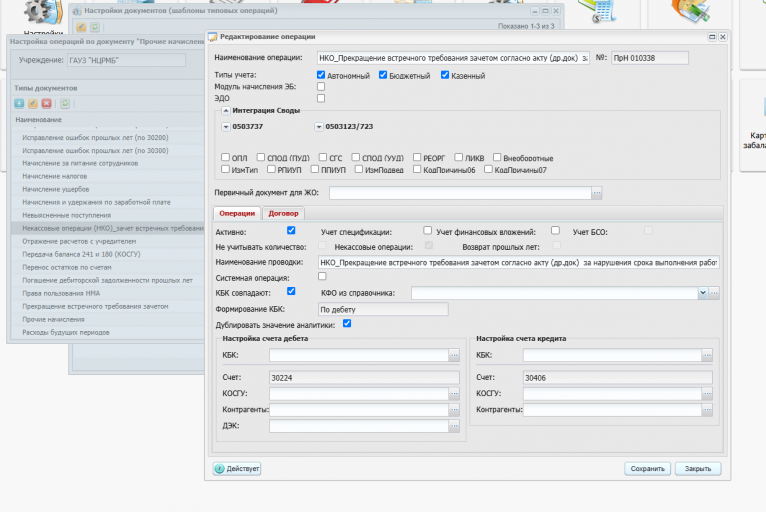Click the Действует status button
This screenshot has width=766, height=512.
[x=237, y=469]
